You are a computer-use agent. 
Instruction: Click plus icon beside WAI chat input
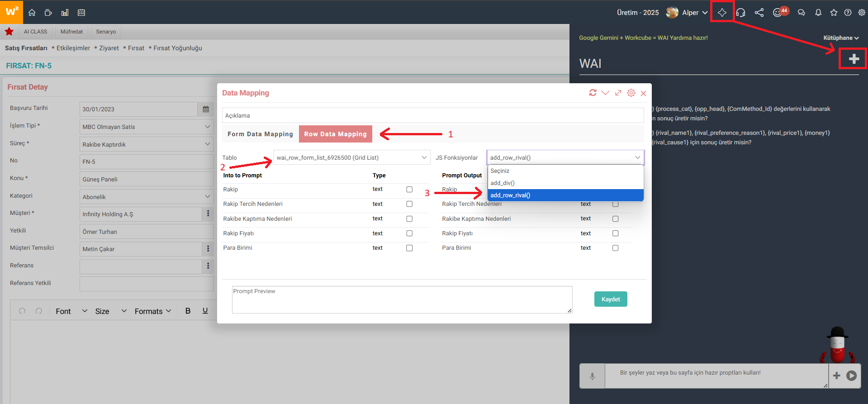[836, 375]
